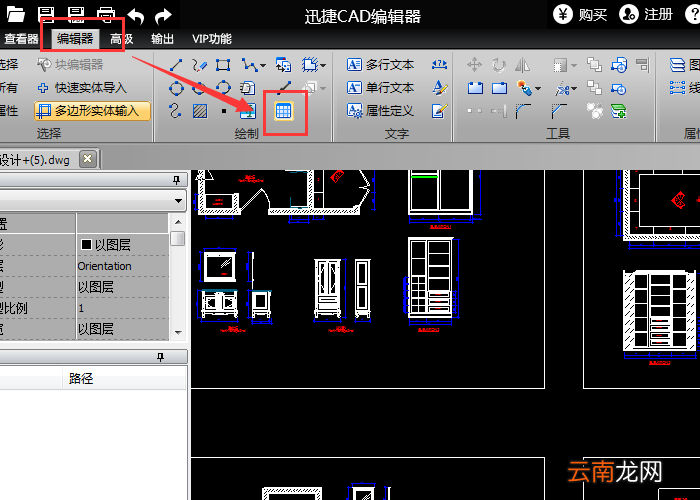Select the Fillet corner tool
The height and width of the screenshot is (500, 700).
coord(523,111)
